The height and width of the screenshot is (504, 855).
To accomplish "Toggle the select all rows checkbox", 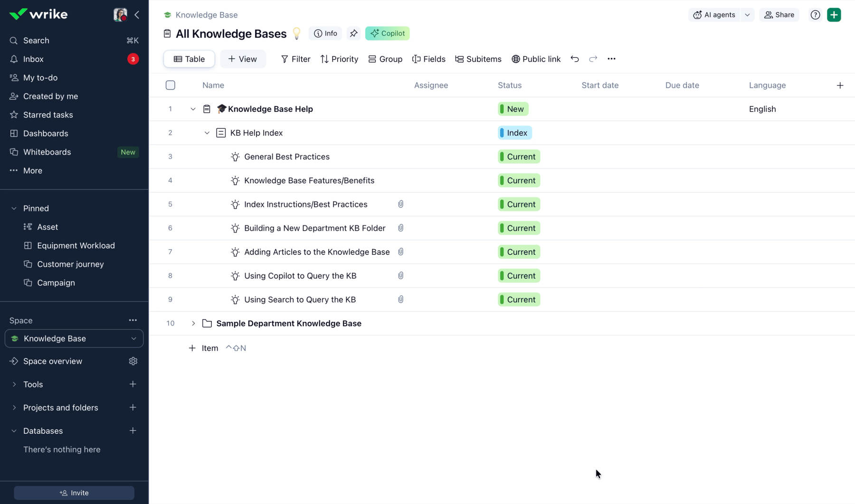I will pos(171,85).
